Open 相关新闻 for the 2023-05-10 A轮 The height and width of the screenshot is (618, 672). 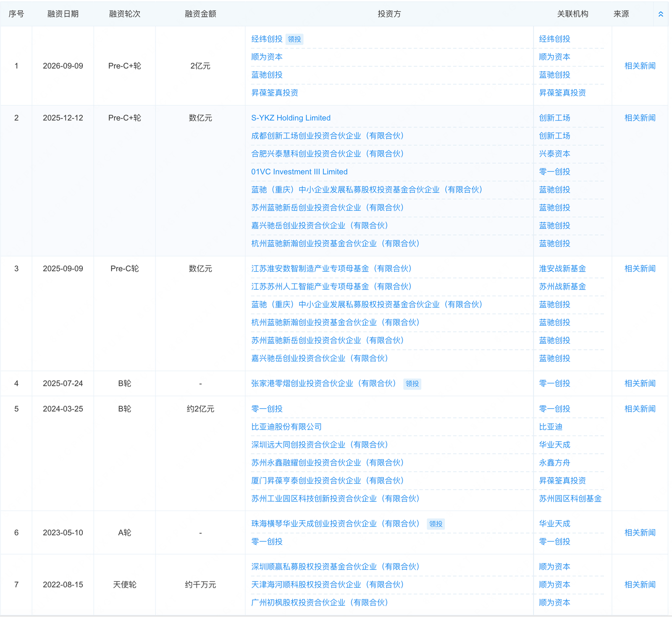[640, 533]
